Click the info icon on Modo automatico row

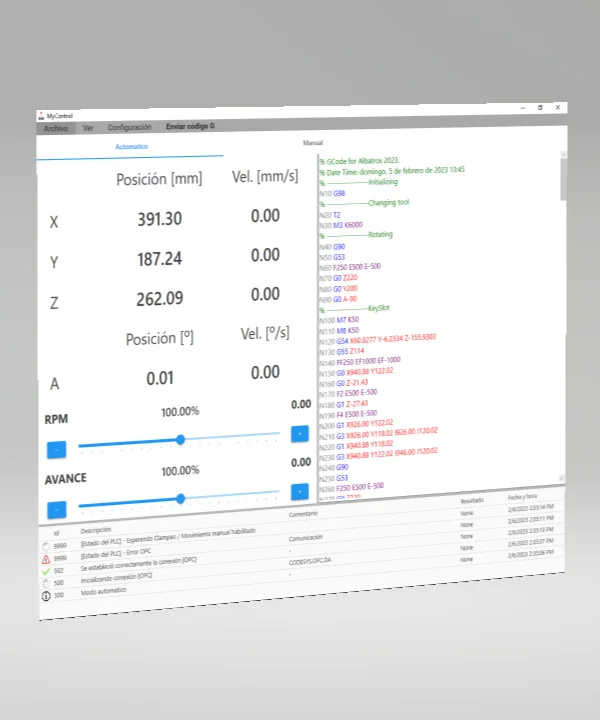[46, 596]
